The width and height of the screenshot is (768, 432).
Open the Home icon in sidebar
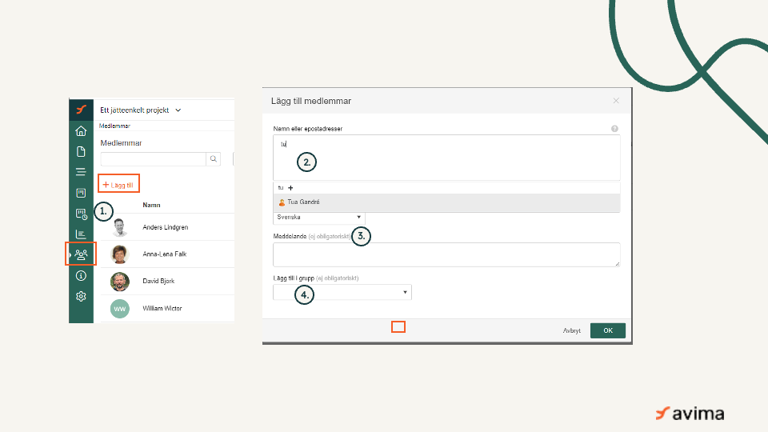[x=81, y=131]
